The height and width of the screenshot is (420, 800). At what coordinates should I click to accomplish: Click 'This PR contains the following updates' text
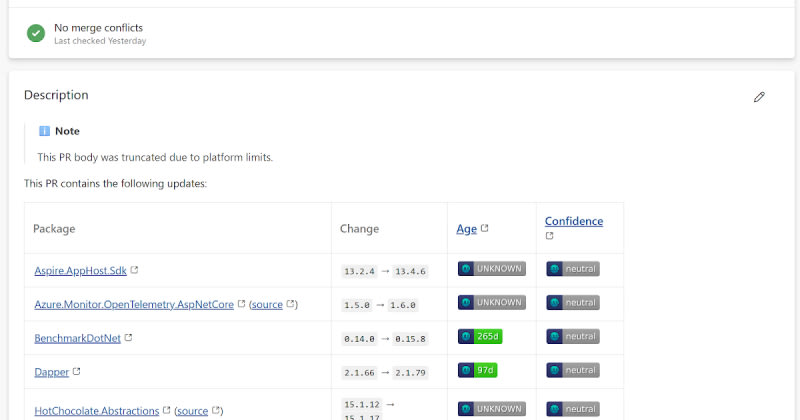tap(115, 183)
